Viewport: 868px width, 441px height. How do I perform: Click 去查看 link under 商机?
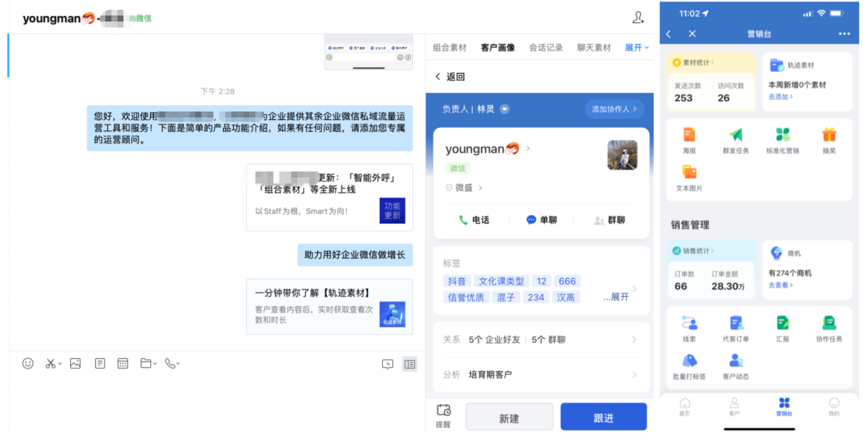pos(781,285)
